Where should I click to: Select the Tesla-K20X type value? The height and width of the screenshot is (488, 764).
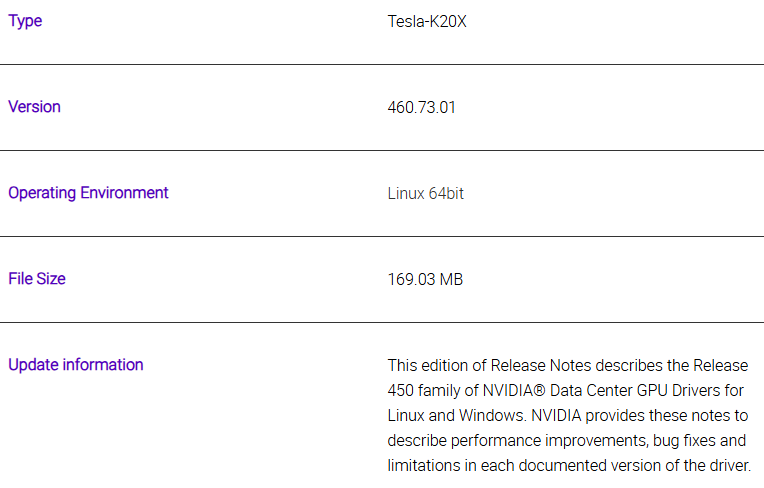(x=427, y=21)
